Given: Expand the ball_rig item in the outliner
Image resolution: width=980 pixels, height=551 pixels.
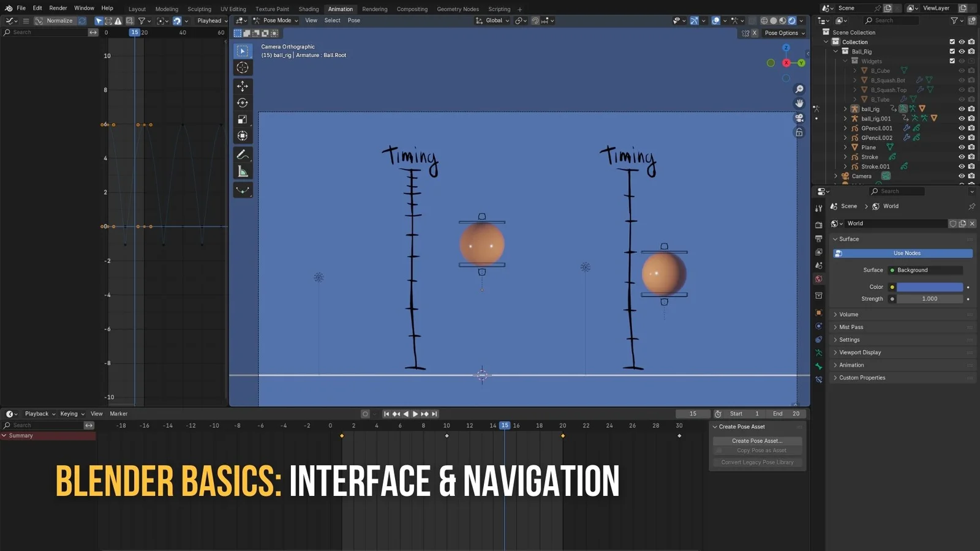Looking at the screenshot, I should tap(845, 108).
